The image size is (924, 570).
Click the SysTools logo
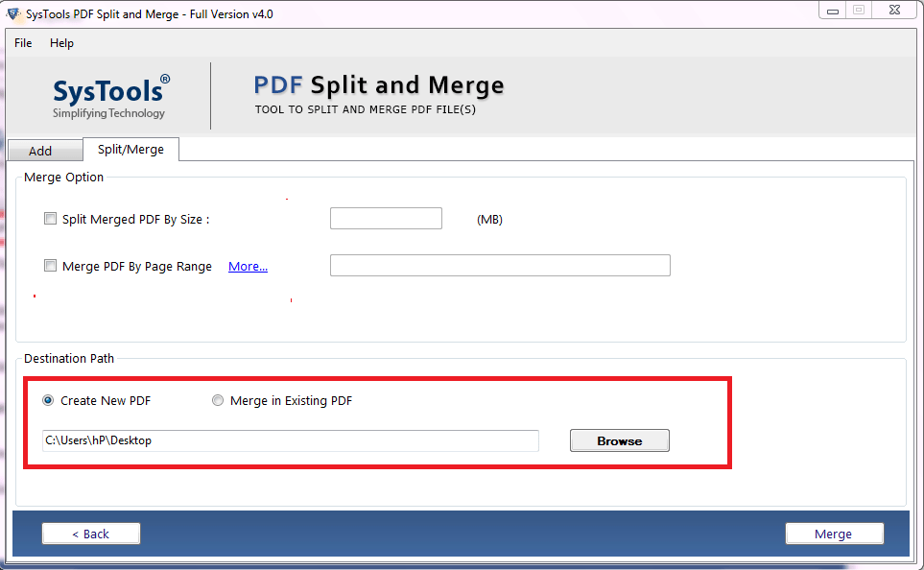point(108,93)
